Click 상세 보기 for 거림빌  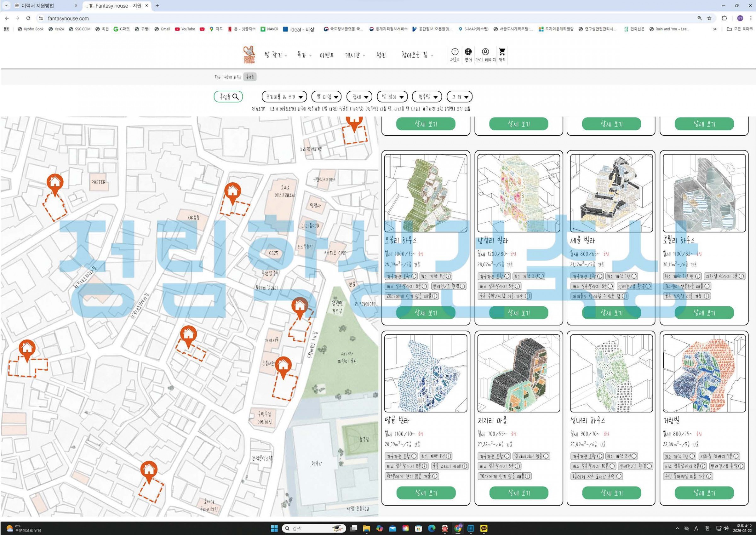point(704,493)
